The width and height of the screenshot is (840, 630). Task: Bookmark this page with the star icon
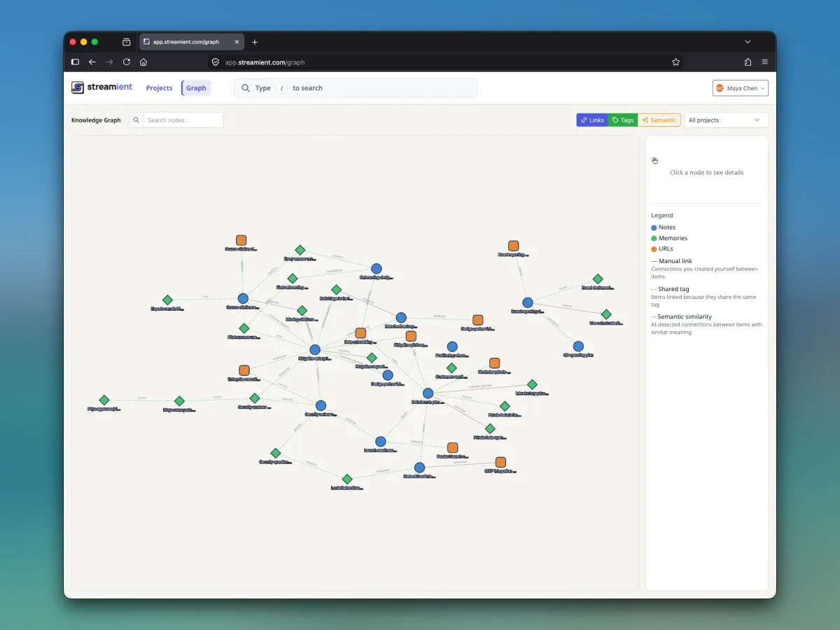tap(675, 62)
